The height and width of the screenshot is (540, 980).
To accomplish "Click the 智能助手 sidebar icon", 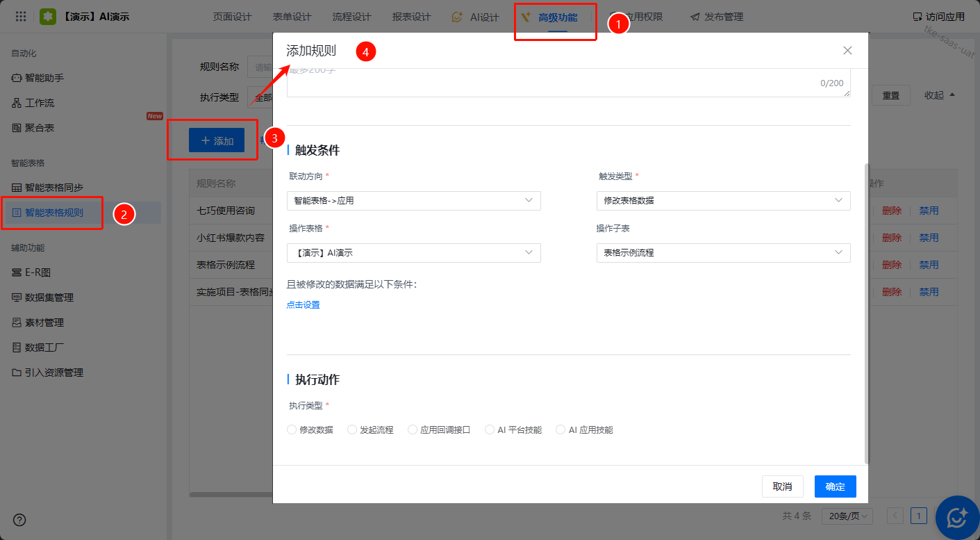I will tap(17, 78).
